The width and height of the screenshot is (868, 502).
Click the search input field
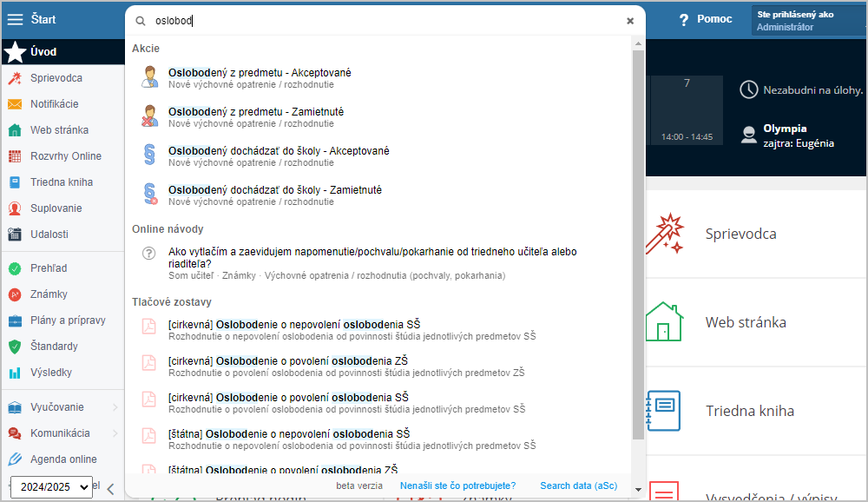coord(387,21)
